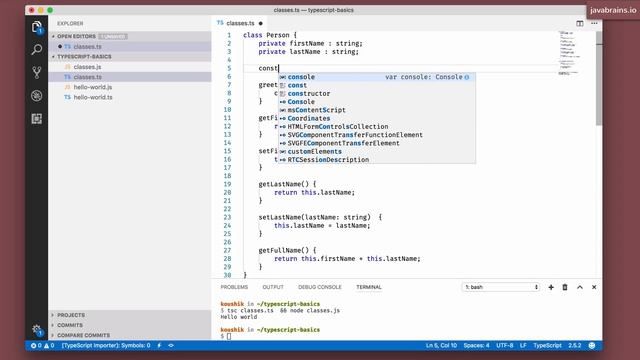
Task: Maximize the panel with up chevron
Action: pos(580,287)
